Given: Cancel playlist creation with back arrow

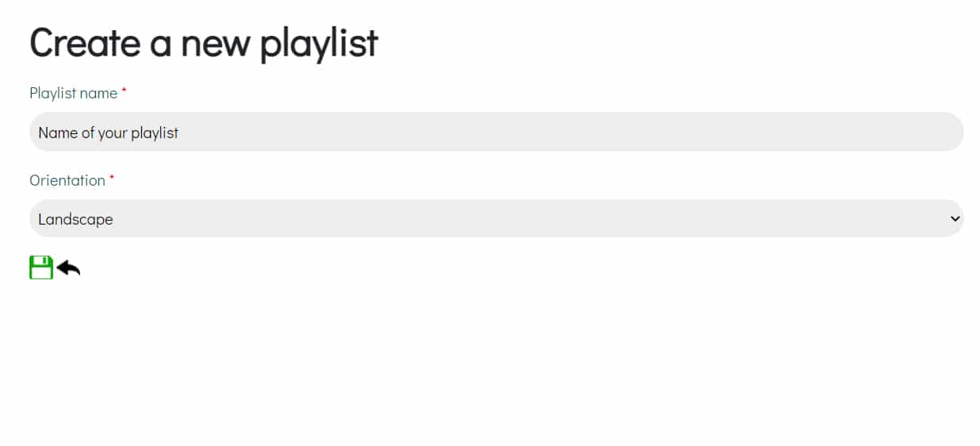Looking at the screenshot, I should (68, 268).
